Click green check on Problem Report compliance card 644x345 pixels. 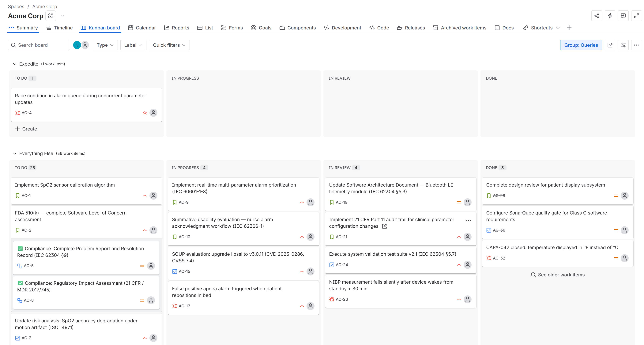point(20,248)
